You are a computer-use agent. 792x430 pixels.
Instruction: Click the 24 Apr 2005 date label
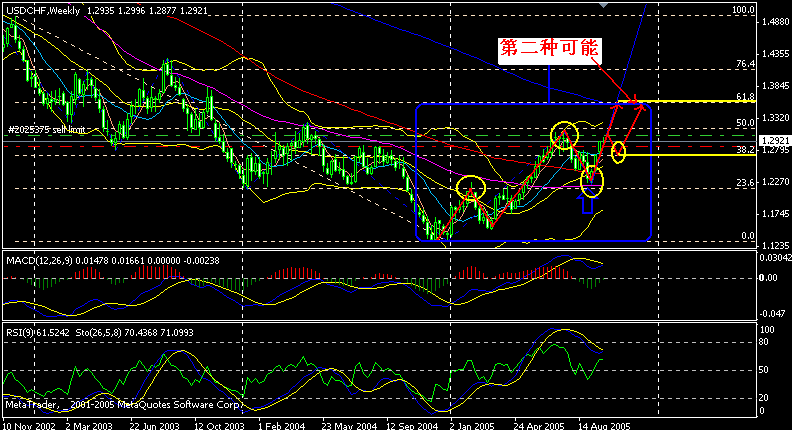point(539,425)
